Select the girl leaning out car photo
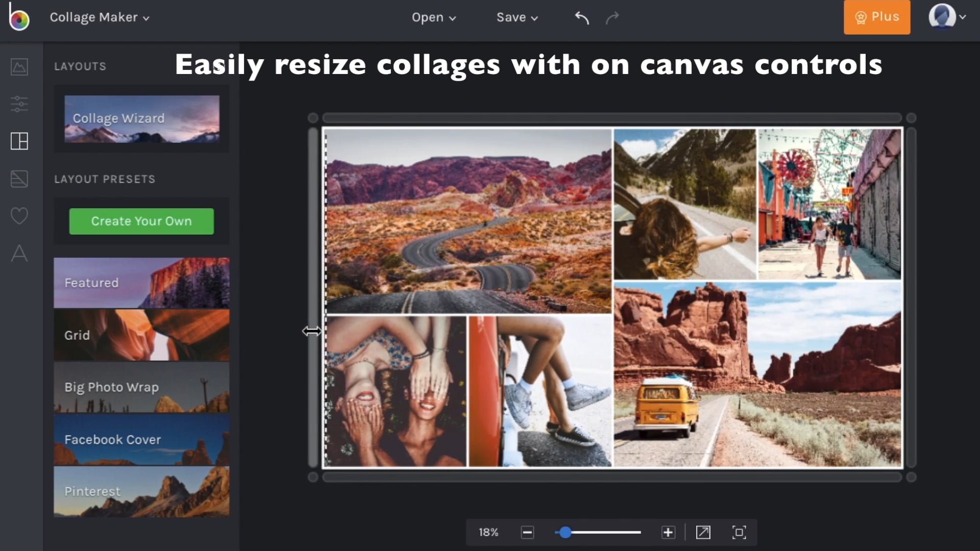980x551 pixels. coord(685,204)
